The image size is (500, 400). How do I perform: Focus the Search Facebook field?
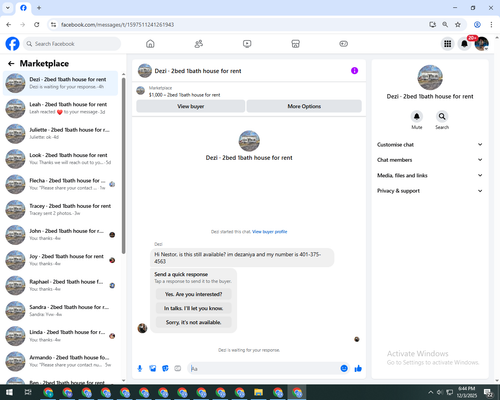coord(72,44)
